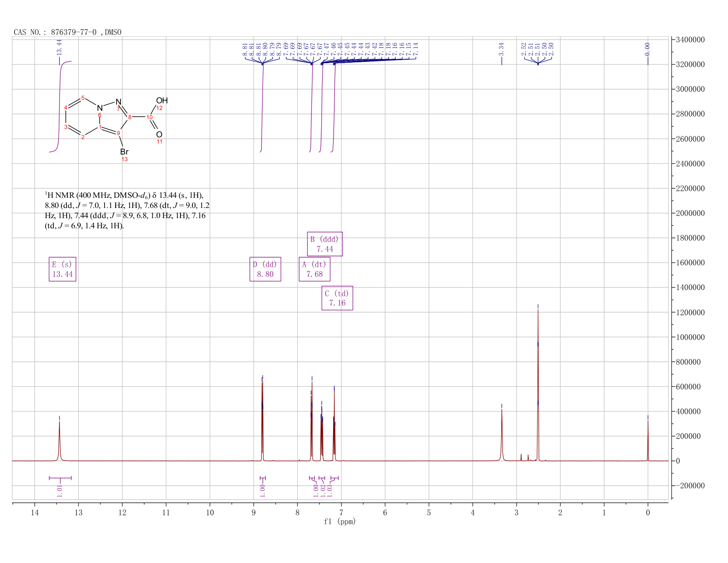Select the C (td) 7.16 multiplet box
Image resolution: width=728 pixels, height=563 pixels.
337,298
